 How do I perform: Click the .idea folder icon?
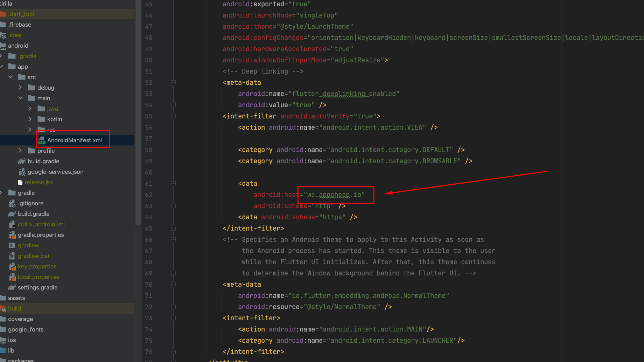click(x=6, y=35)
